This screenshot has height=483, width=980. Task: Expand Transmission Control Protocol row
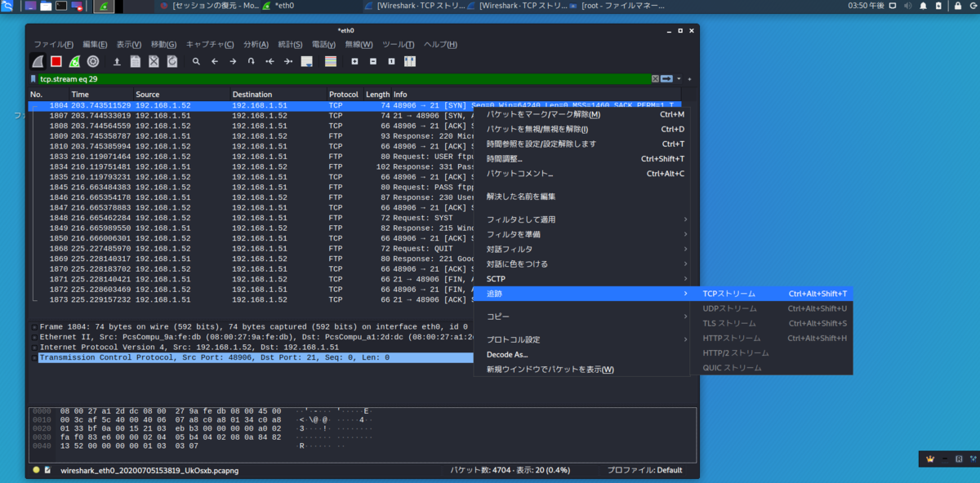[34, 357]
